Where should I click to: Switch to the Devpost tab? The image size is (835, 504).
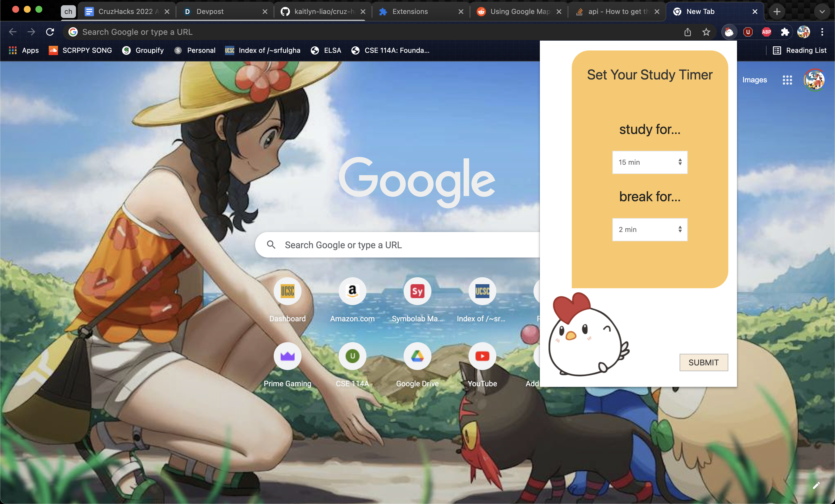tap(210, 12)
